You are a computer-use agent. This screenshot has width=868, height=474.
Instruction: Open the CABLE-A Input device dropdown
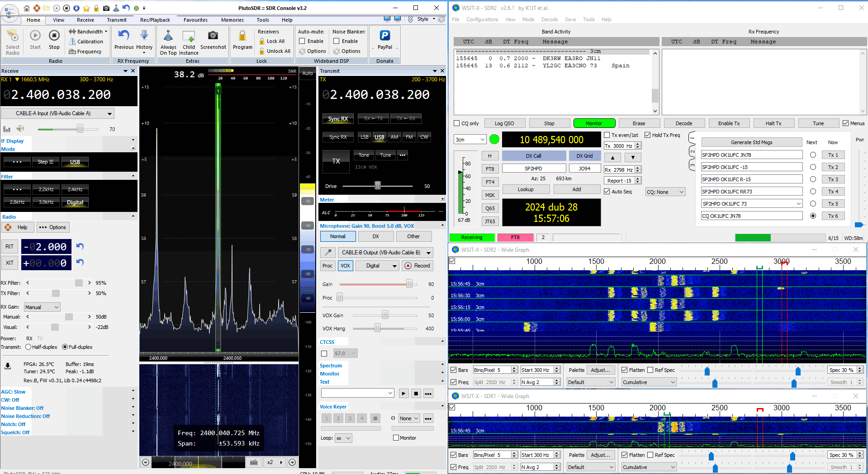click(x=58, y=113)
